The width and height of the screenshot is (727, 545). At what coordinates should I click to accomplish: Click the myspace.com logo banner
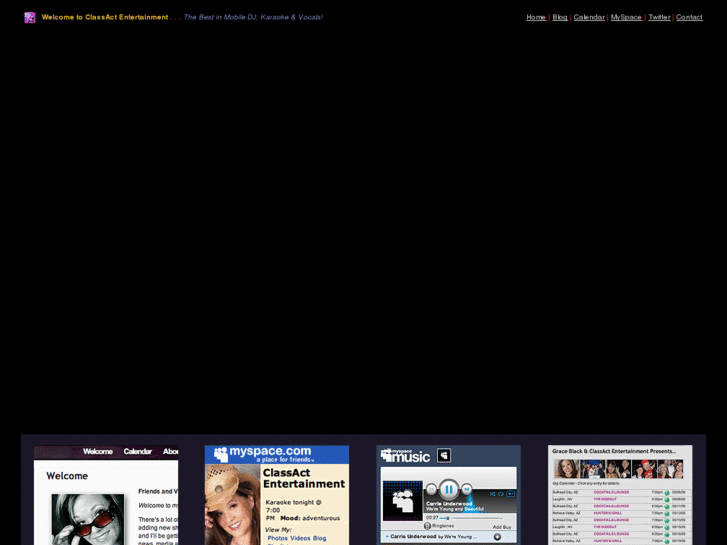(x=277, y=455)
